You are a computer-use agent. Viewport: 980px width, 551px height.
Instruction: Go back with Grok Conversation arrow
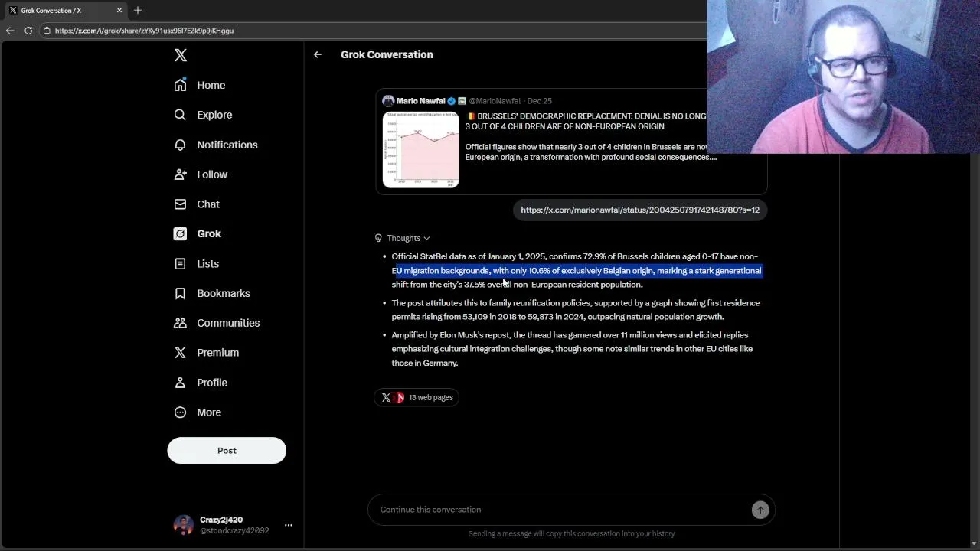click(x=317, y=54)
